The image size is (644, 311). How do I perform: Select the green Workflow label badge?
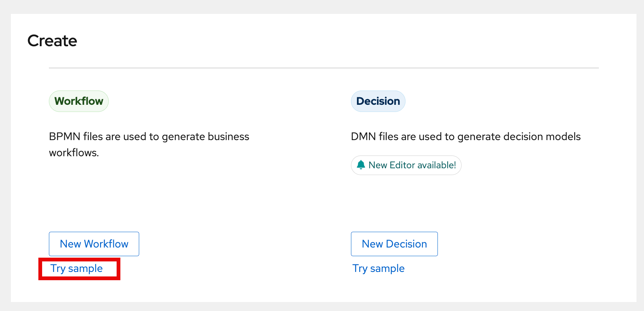(79, 101)
